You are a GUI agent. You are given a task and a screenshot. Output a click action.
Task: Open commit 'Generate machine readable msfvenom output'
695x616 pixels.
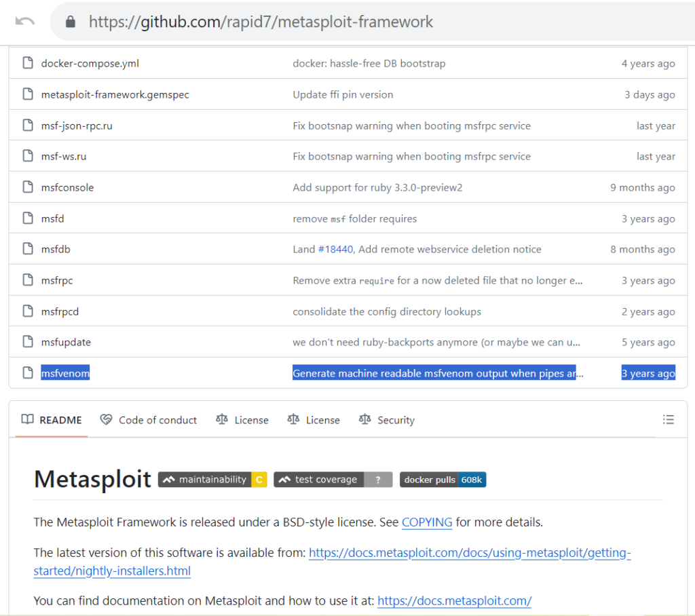[438, 373]
